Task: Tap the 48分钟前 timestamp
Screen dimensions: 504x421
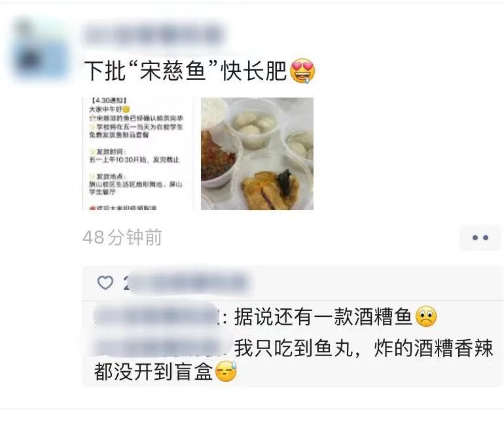Action: (x=122, y=238)
